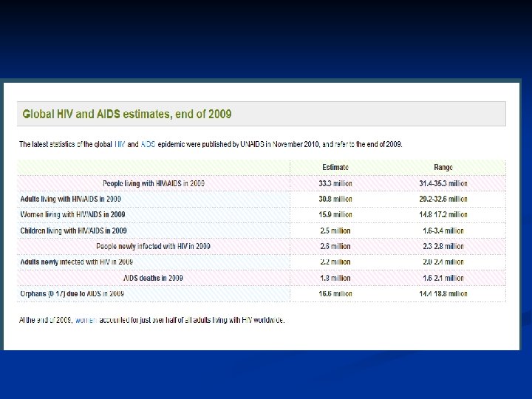Select the range cell '31.4-35.3 million'
Image resolution: width=532 pixels, height=399 pixels.
pos(443,183)
